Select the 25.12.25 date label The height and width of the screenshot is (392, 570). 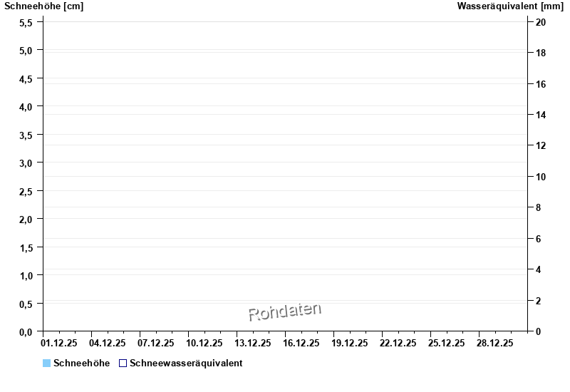coord(446,343)
